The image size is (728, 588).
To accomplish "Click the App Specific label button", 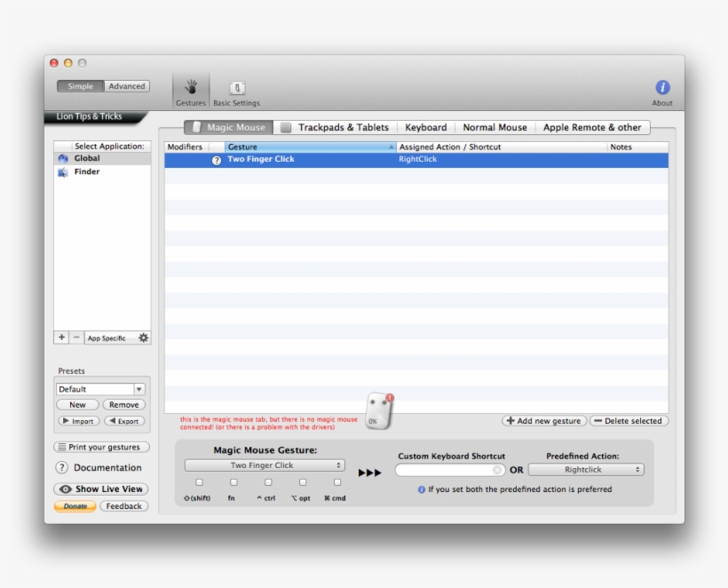I will tap(107, 338).
